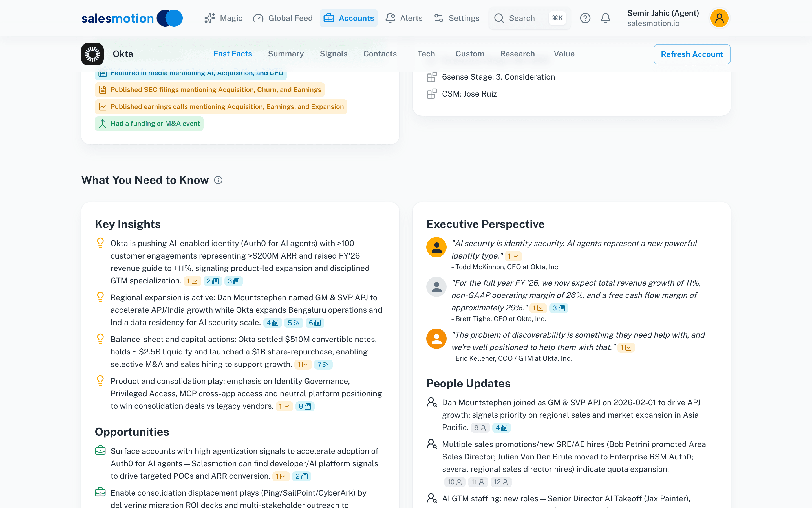Open the notifications bell icon

[605, 18]
